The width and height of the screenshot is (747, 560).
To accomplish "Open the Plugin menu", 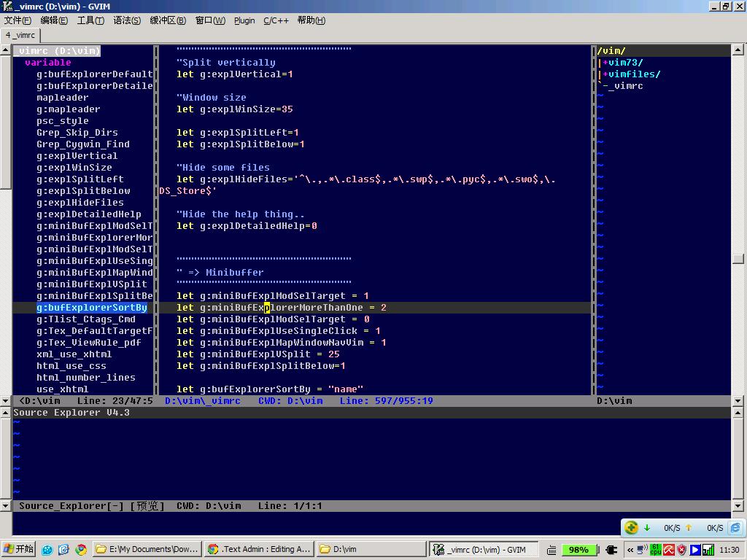I will tap(244, 20).
